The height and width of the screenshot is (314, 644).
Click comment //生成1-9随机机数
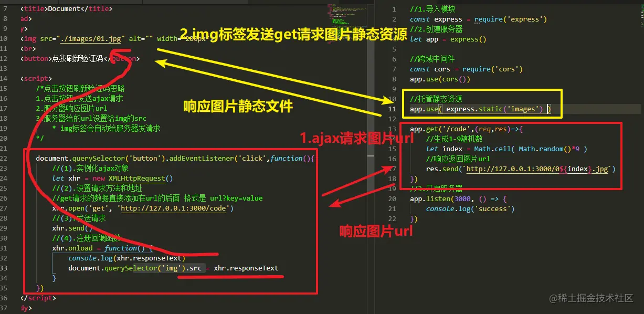[x=455, y=139]
